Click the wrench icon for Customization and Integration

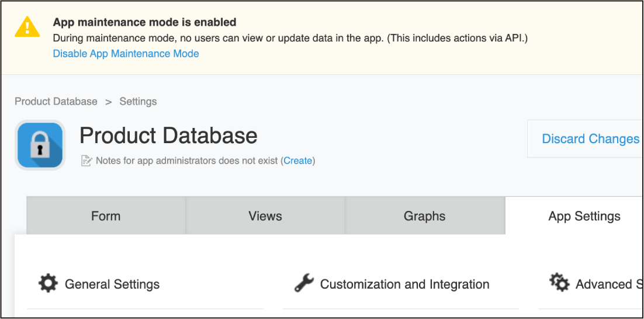[x=304, y=284]
